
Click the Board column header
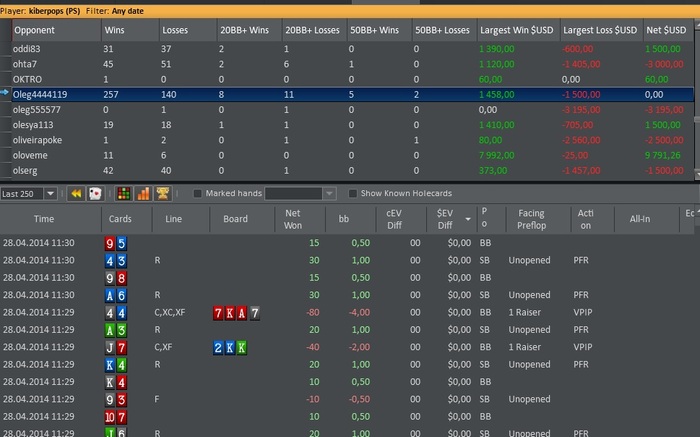(242, 219)
